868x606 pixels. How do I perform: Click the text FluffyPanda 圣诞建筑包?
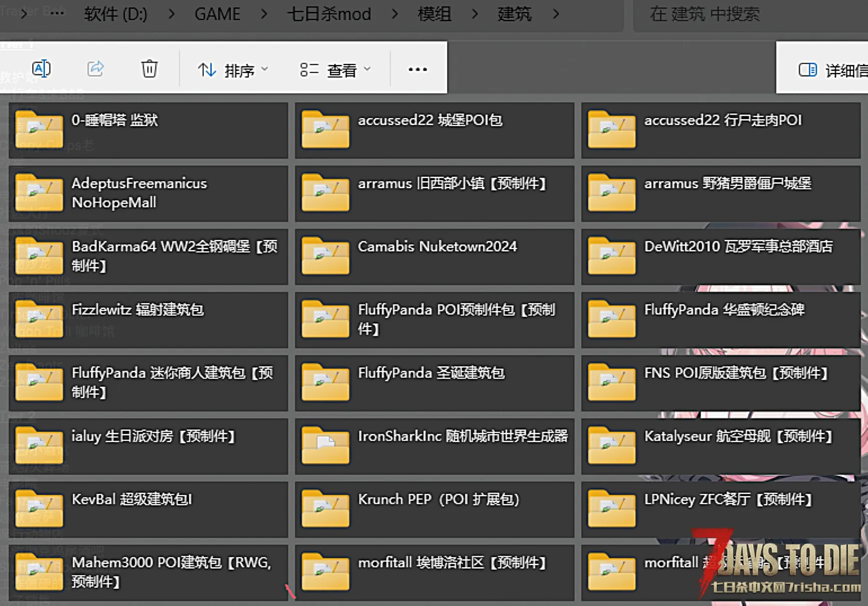click(431, 373)
